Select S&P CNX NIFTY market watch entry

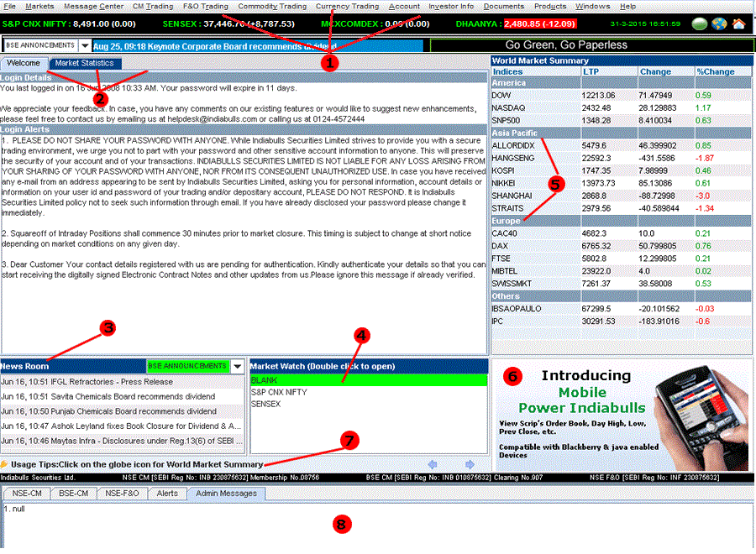pos(279,392)
